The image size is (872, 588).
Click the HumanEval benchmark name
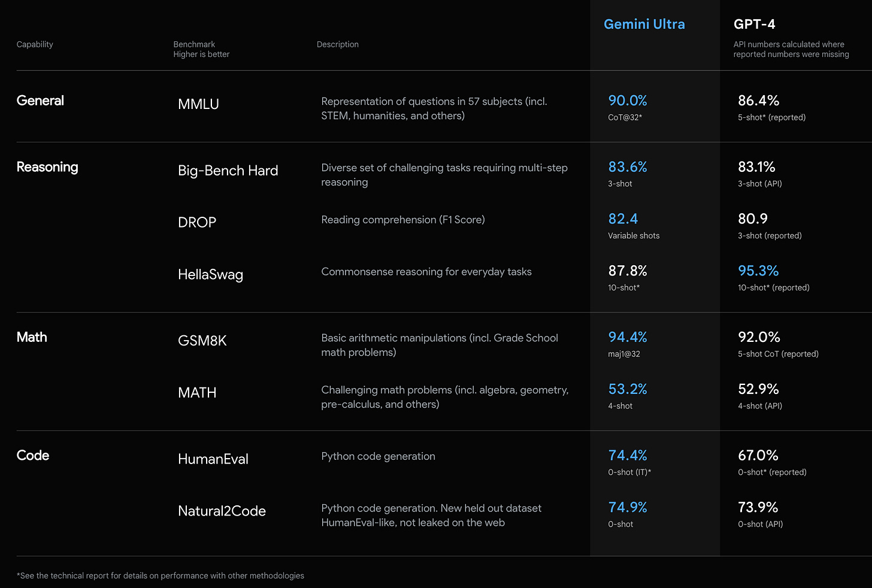click(x=213, y=459)
